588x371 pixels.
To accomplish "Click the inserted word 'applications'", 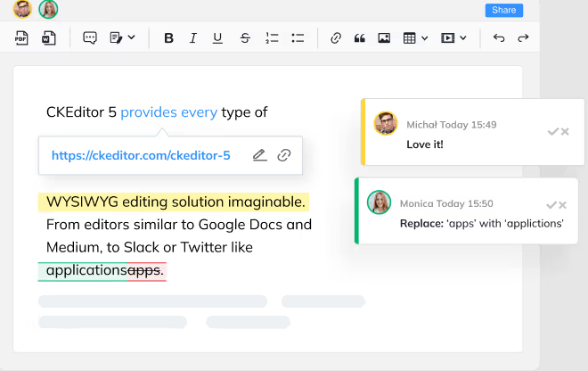I will coord(86,270).
